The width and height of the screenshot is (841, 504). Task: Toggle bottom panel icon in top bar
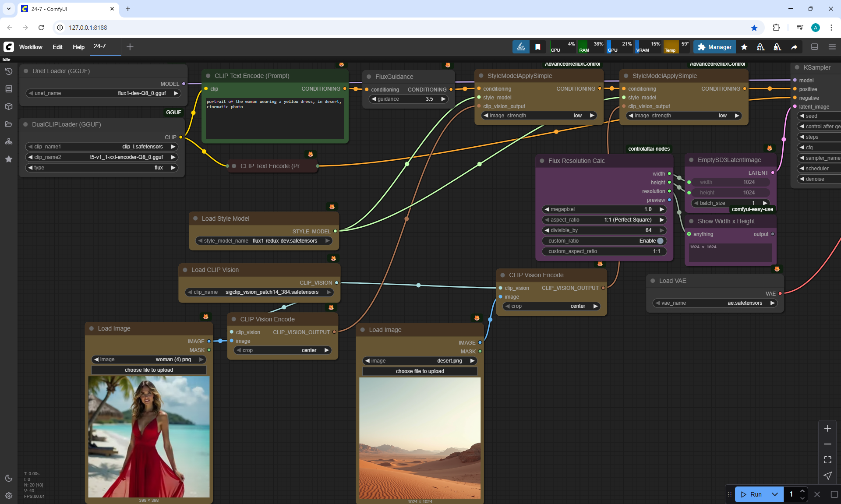tap(815, 47)
